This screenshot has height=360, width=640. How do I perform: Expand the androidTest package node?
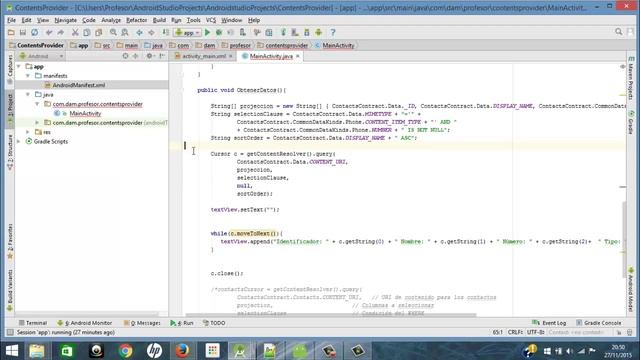[x=37, y=122]
